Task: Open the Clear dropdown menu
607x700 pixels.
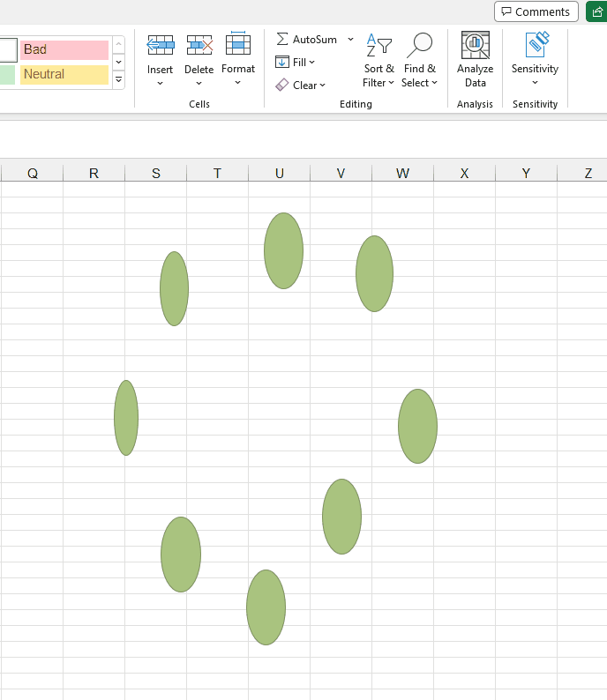Action: tap(300, 86)
